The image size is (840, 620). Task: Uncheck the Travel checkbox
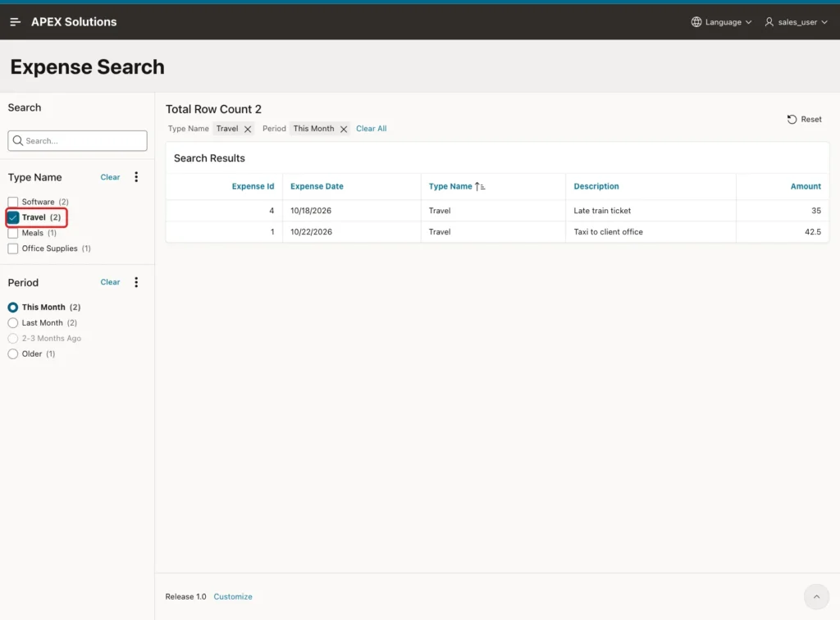(13, 217)
